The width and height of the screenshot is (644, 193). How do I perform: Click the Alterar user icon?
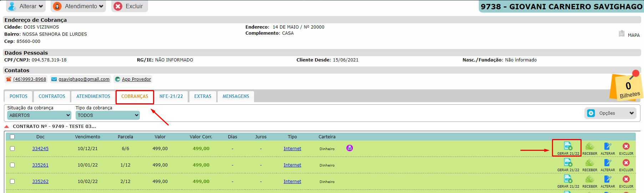12,6
